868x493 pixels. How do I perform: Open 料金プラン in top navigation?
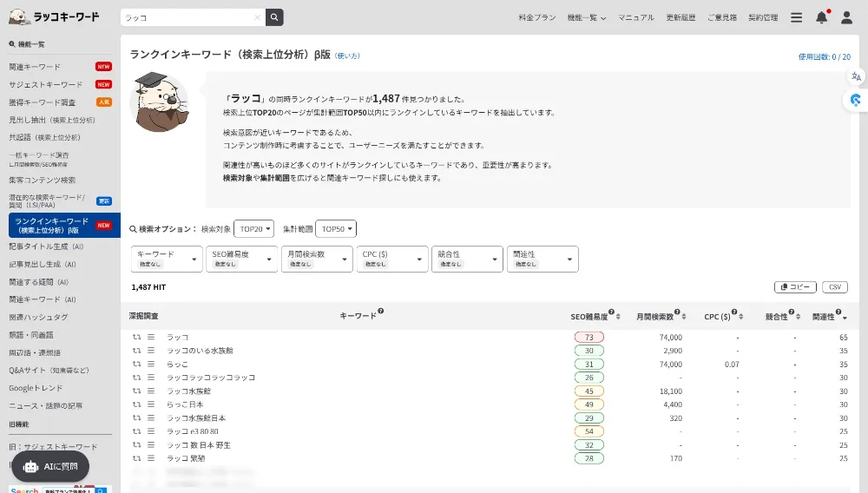[x=537, y=17]
